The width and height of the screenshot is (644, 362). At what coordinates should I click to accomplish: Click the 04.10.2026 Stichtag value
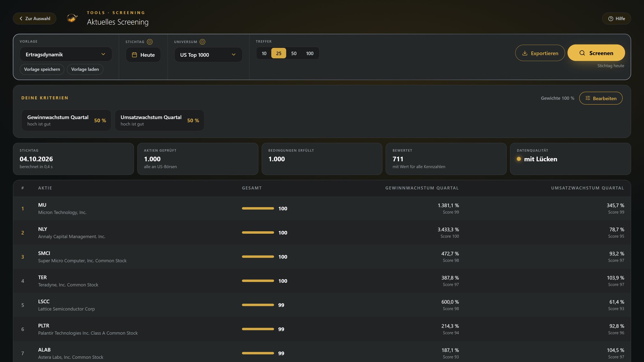tap(36, 159)
